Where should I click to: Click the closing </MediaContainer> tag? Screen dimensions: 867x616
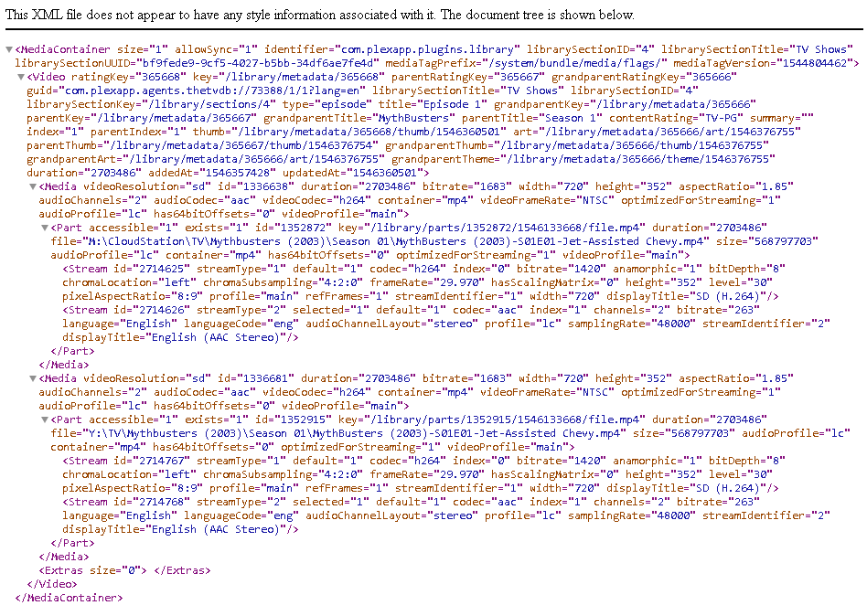click(69, 598)
